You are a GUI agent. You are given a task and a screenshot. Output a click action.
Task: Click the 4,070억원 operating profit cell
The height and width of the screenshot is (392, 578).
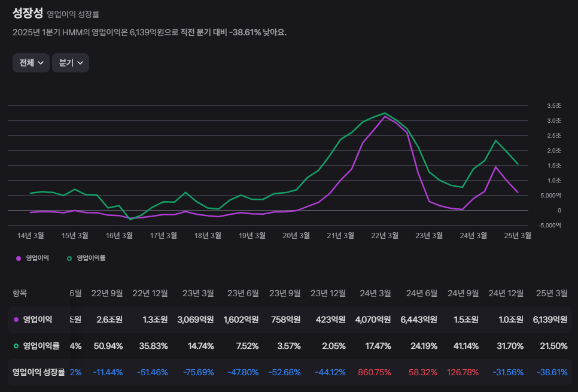tap(373, 320)
